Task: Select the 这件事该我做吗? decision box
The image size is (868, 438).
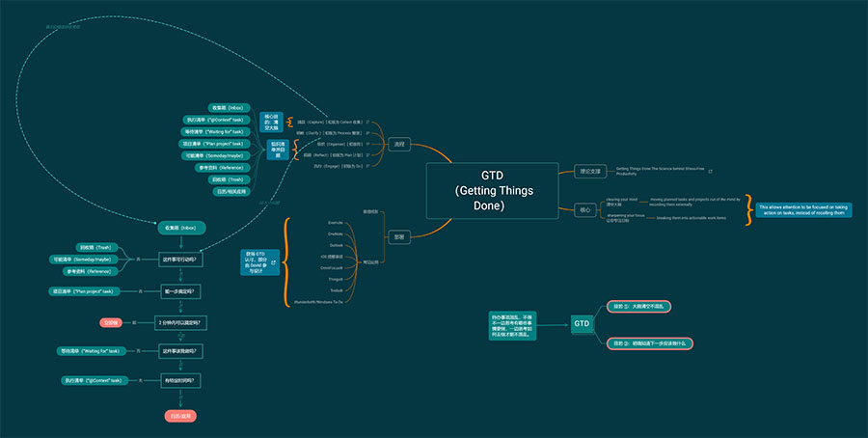Action: pos(181,351)
